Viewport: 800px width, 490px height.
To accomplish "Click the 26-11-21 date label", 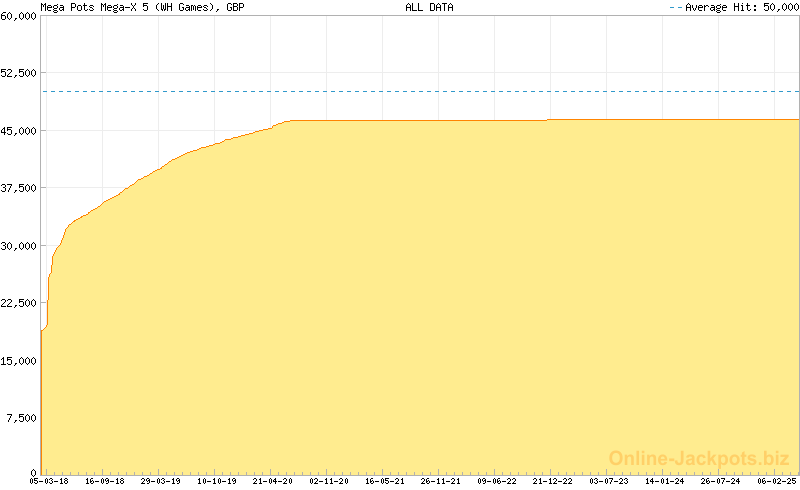I will (440, 482).
